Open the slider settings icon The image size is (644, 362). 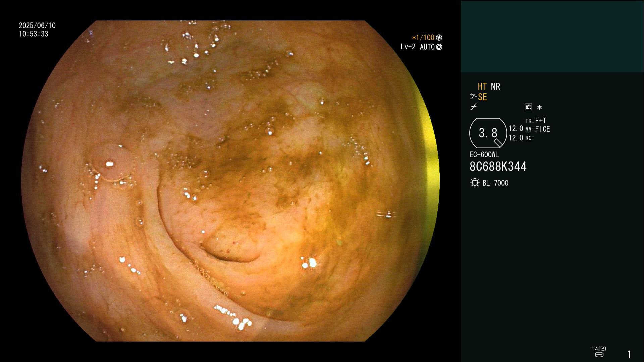tap(528, 107)
